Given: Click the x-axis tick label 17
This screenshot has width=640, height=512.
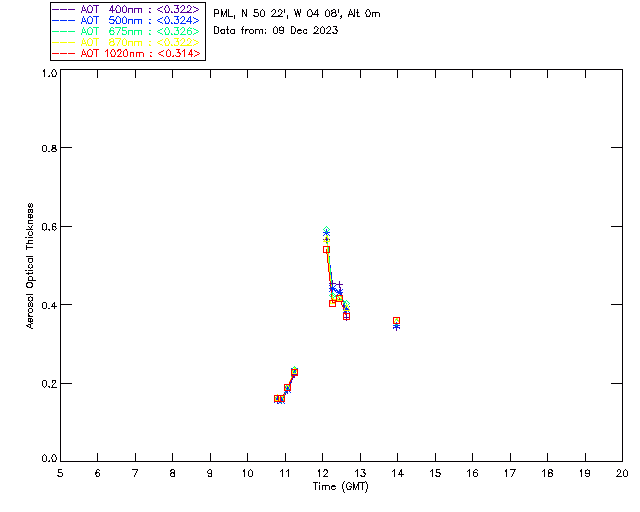Looking at the screenshot, I should (x=510, y=474).
